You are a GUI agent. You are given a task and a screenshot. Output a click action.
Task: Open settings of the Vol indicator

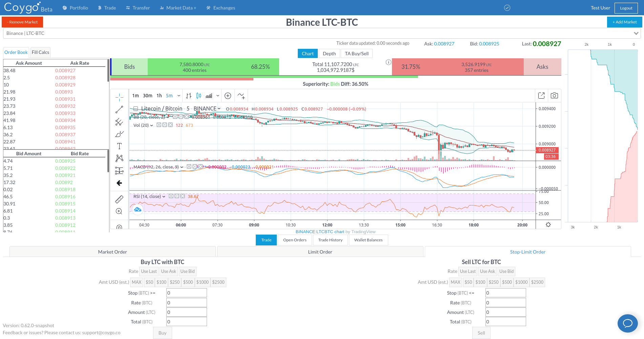[x=165, y=125]
